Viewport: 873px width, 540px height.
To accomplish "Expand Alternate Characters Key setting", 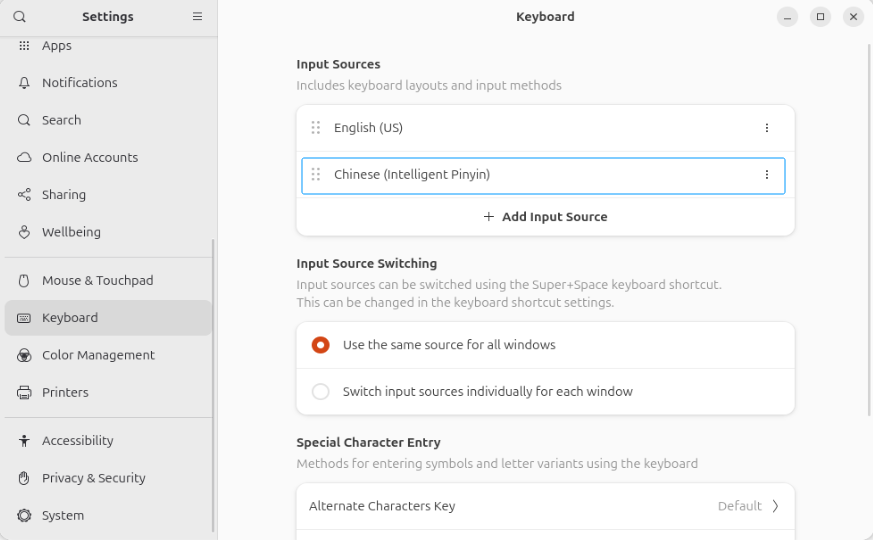I will click(546, 506).
